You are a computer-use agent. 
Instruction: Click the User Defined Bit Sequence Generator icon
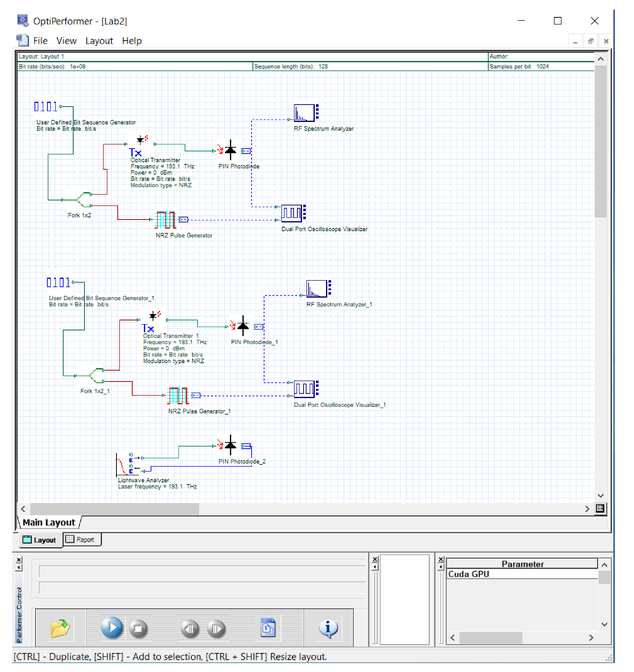pos(46,106)
